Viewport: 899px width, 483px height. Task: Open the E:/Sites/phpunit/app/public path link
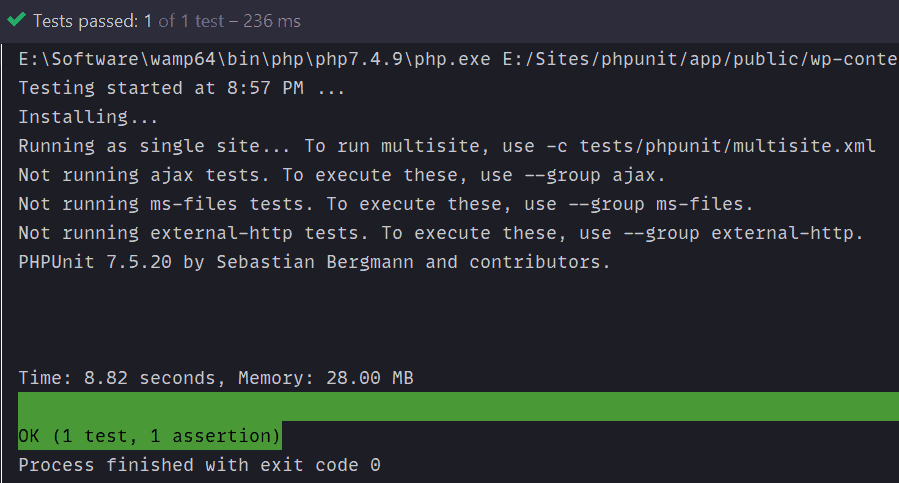coord(701,59)
